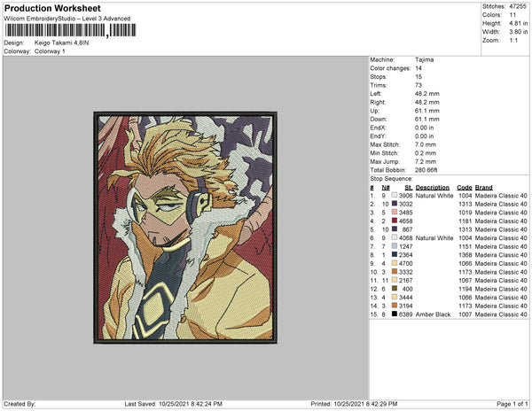
Task: Click the Max Jump value '7.2 mm'
Action: [x=426, y=161]
